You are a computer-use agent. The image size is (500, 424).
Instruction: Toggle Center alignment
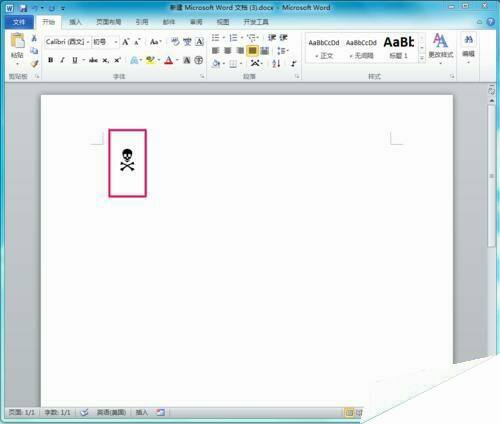pos(228,51)
